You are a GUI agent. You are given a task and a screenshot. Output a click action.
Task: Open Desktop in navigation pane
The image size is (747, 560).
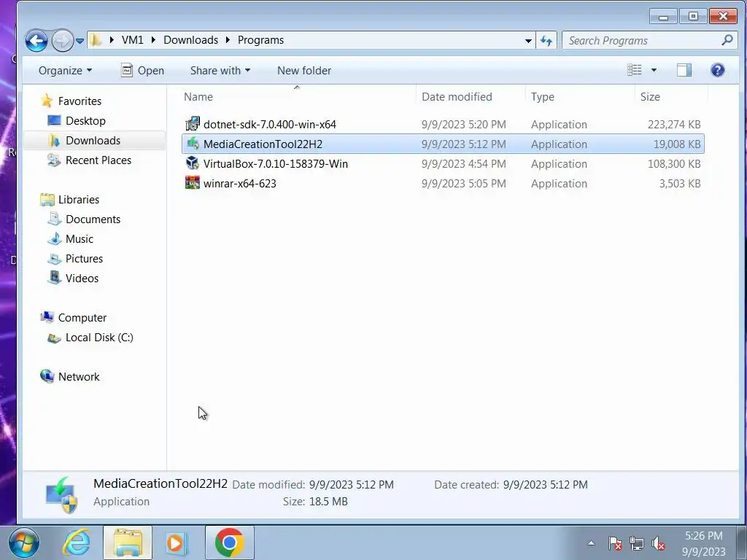(x=85, y=121)
